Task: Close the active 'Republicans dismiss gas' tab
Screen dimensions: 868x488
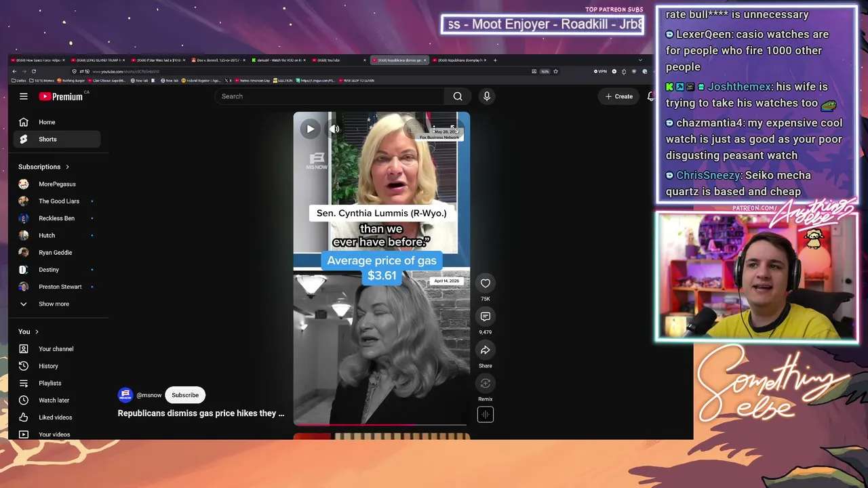Action: (x=425, y=60)
